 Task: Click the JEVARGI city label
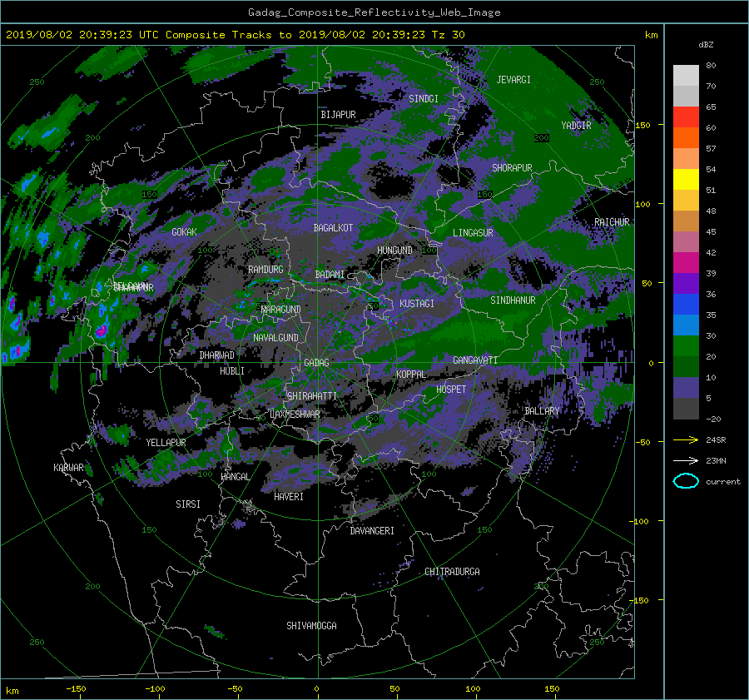(513, 80)
